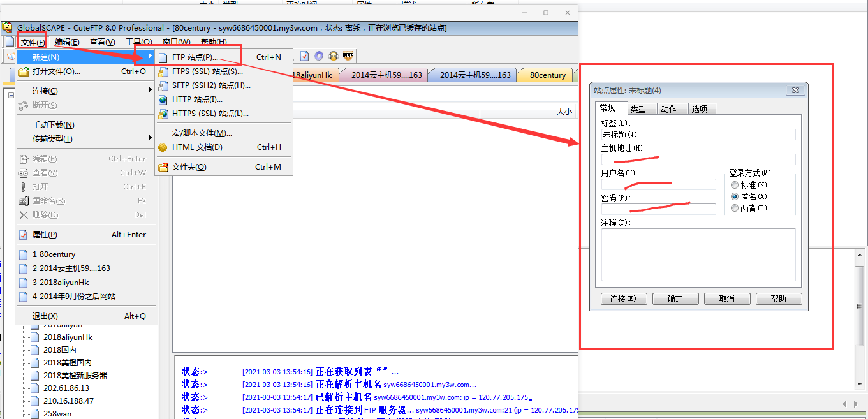This screenshot has width=868, height=419.
Task: Click the 属性 checkmark icon in menu
Action: click(24, 235)
